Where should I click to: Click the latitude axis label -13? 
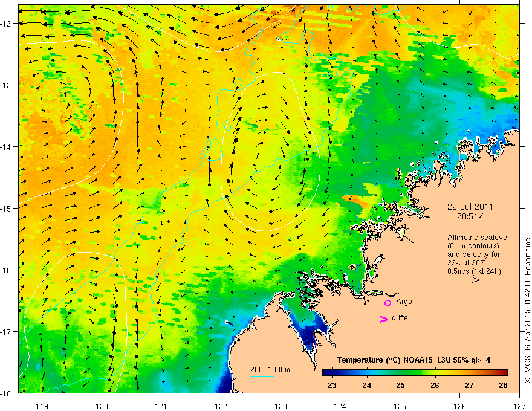[7, 85]
